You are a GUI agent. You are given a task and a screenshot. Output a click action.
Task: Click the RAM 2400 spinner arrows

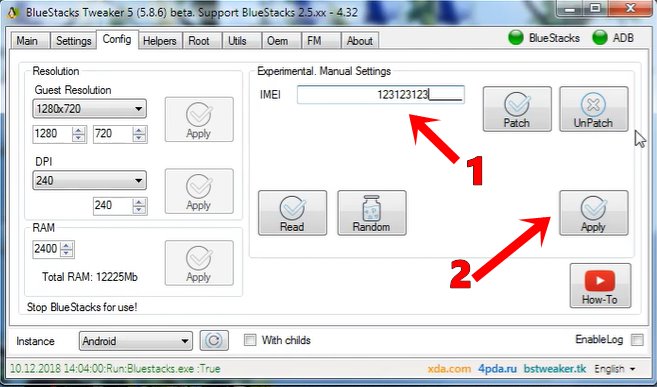[67, 249]
